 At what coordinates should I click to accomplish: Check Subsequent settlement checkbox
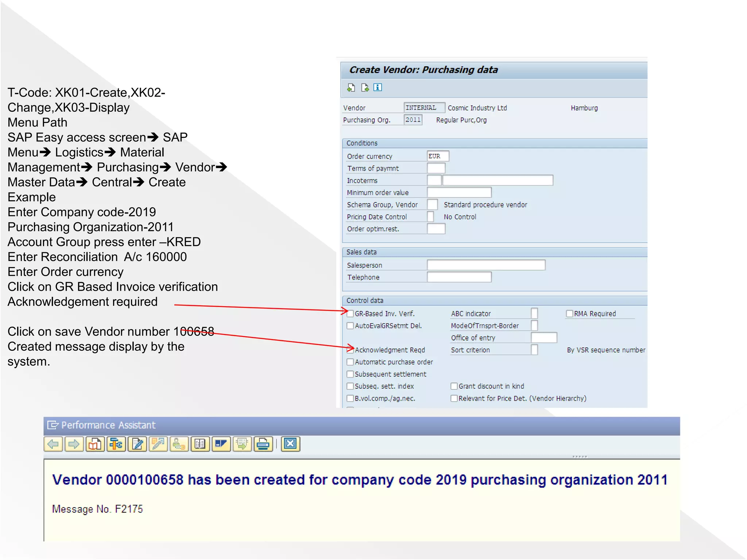(350, 374)
